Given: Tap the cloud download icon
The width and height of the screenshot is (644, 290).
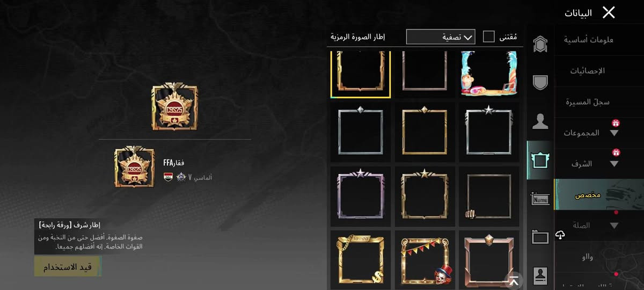Looking at the screenshot, I should coord(560,235).
